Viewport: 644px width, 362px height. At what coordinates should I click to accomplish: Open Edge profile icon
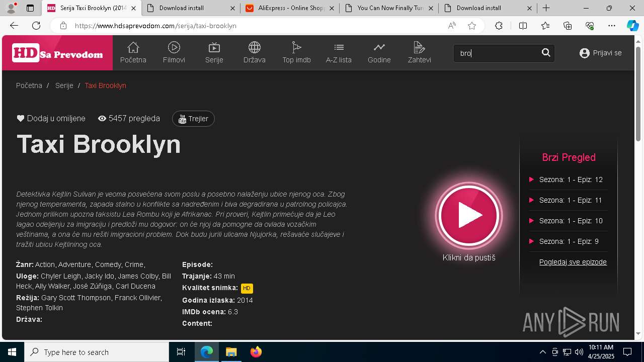tap(12, 8)
